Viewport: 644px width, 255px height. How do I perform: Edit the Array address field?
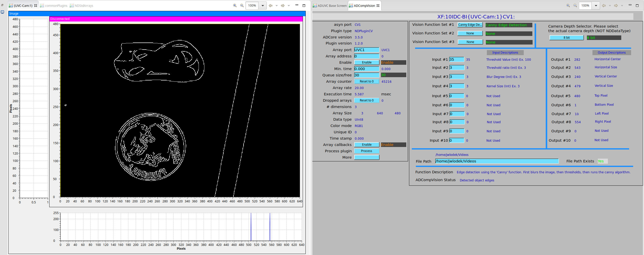coord(367,56)
